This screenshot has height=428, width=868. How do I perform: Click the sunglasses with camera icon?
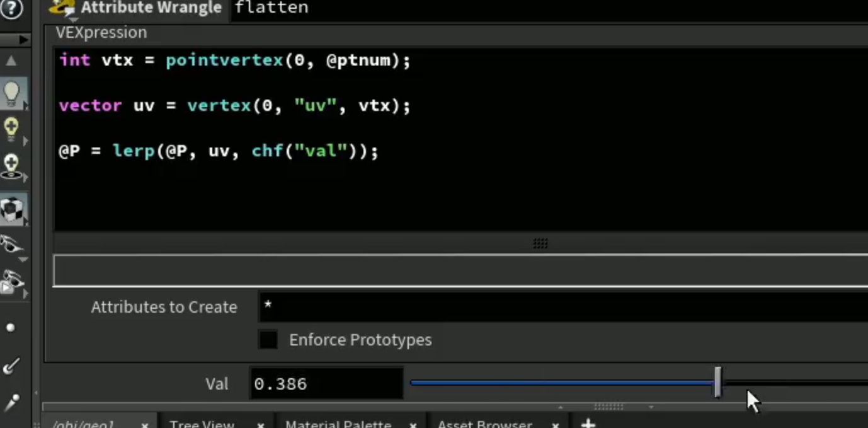click(x=12, y=282)
